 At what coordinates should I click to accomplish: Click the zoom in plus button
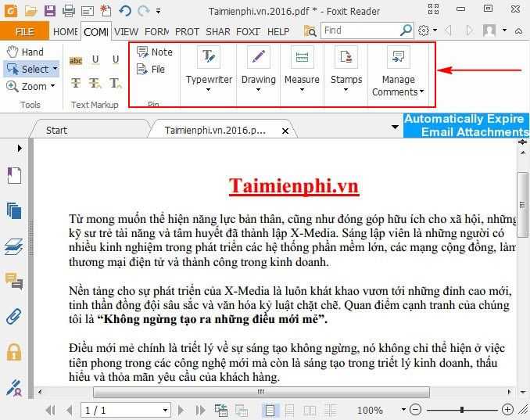point(507,410)
